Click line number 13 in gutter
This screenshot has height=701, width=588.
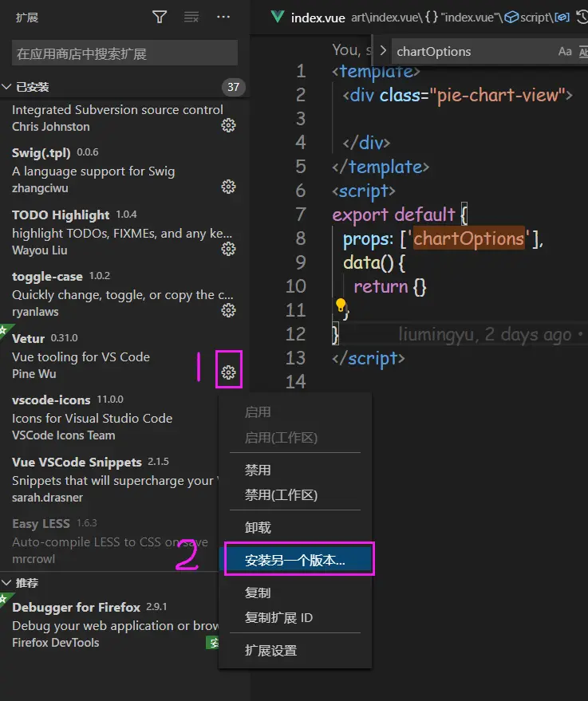(x=295, y=357)
